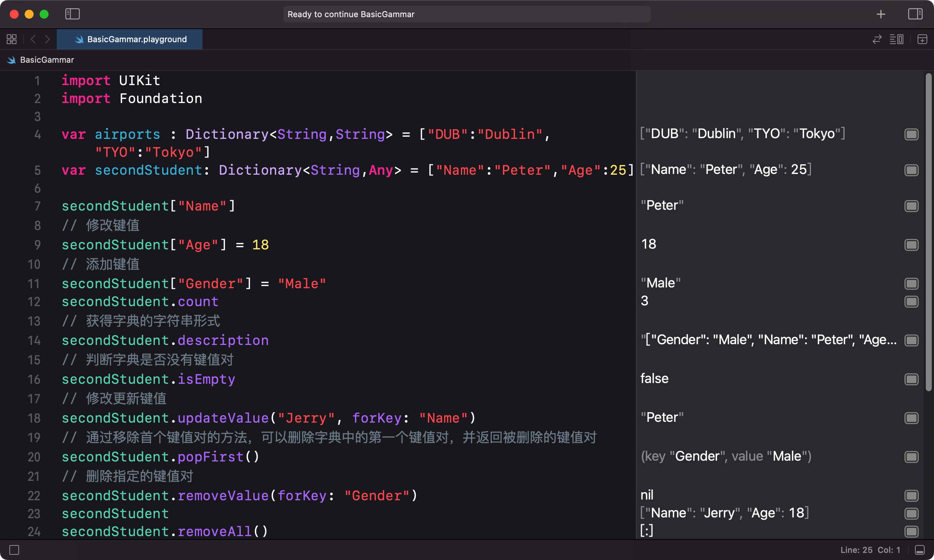
Task: Click the "Tokyo" string literal
Action: [x=174, y=152]
